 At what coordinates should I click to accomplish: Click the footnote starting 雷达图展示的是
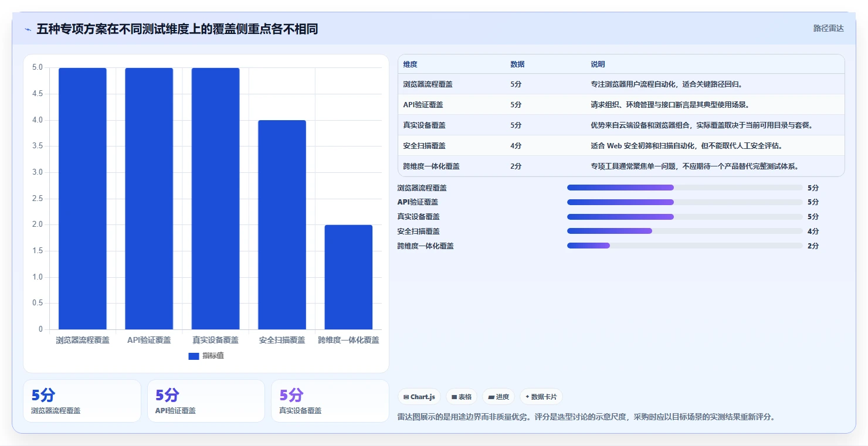[x=586, y=417]
